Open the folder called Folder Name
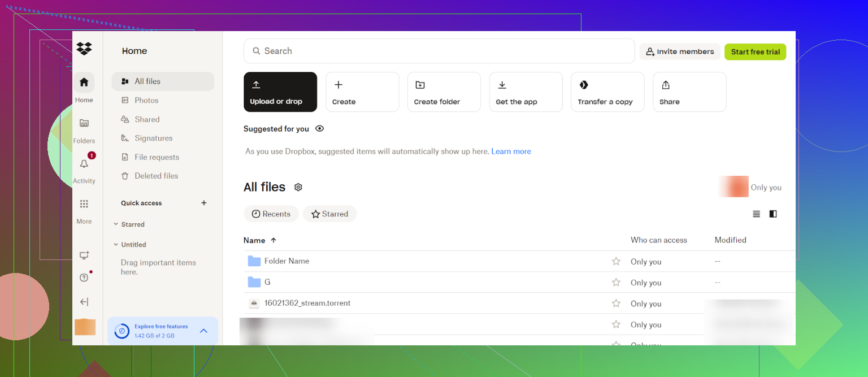868x377 pixels. click(x=287, y=261)
